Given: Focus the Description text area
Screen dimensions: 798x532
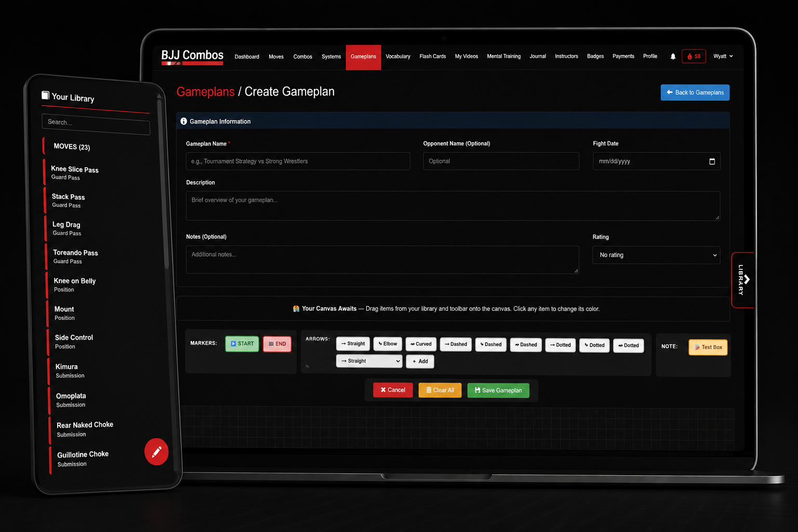Looking at the screenshot, I should tap(453, 206).
